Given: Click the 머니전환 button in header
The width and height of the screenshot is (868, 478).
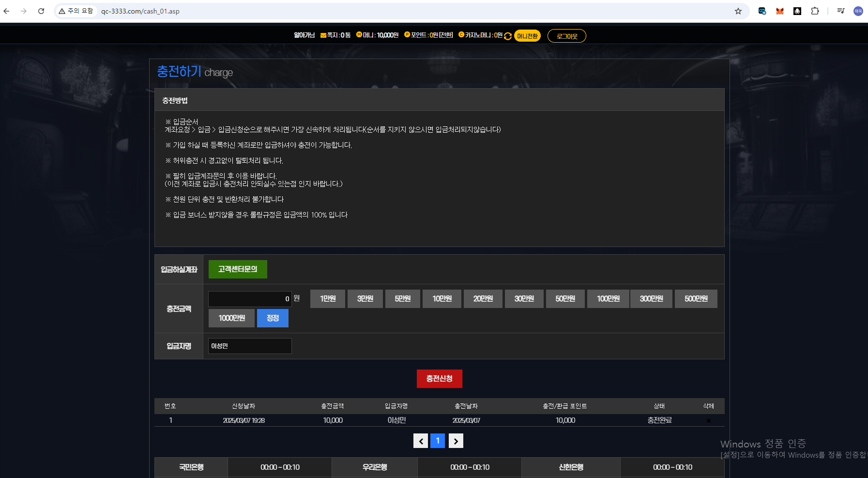Looking at the screenshot, I should tap(527, 36).
